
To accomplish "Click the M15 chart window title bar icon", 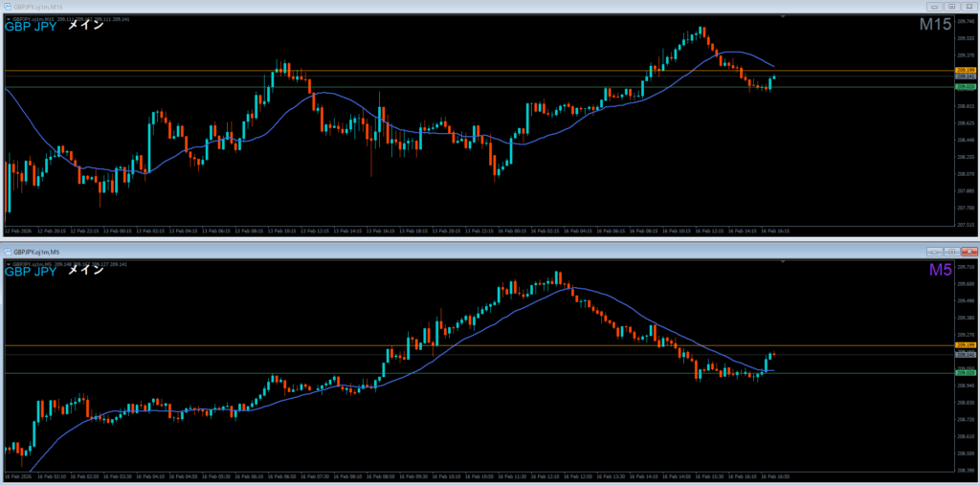I will pos(7,6).
